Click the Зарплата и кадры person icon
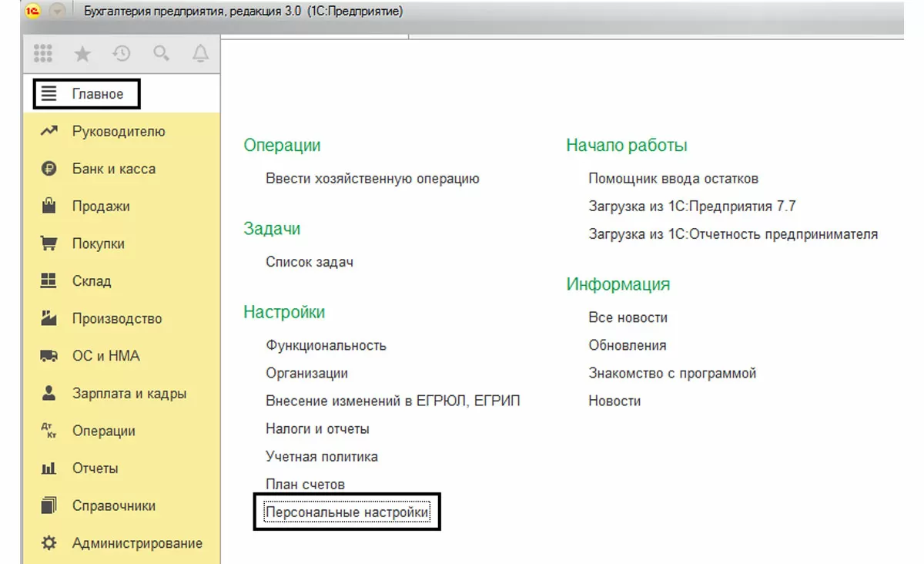The width and height of the screenshot is (924, 564). (49, 393)
